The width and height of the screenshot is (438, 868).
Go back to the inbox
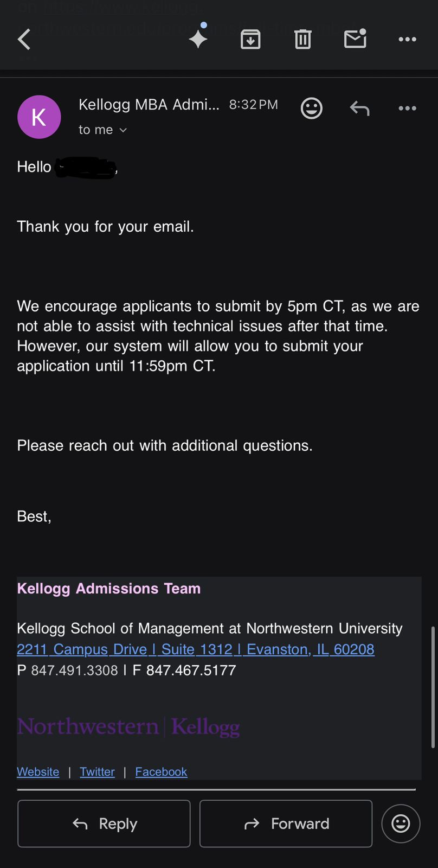coord(24,40)
